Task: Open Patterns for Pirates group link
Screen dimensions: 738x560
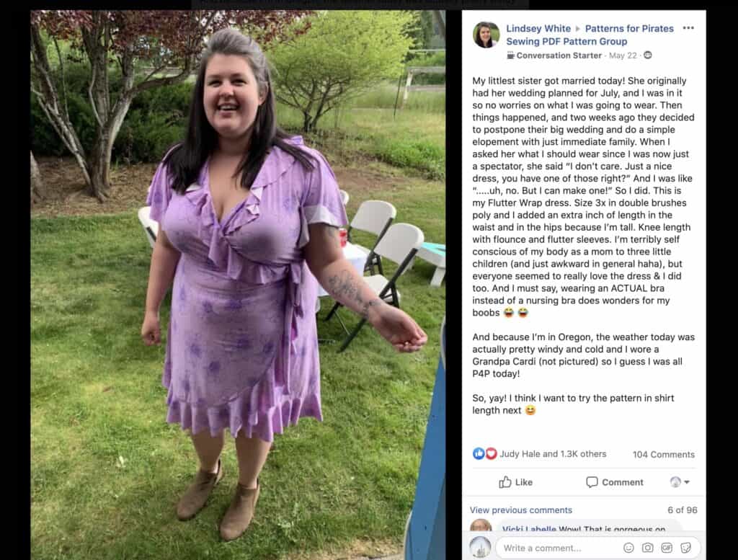Action: point(590,35)
